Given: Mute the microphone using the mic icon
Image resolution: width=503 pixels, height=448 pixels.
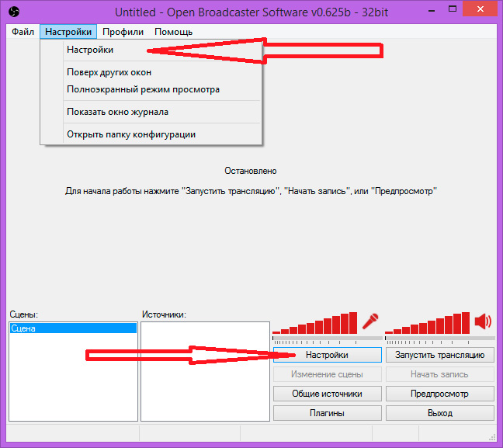Looking at the screenshot, I should point(370,321).
